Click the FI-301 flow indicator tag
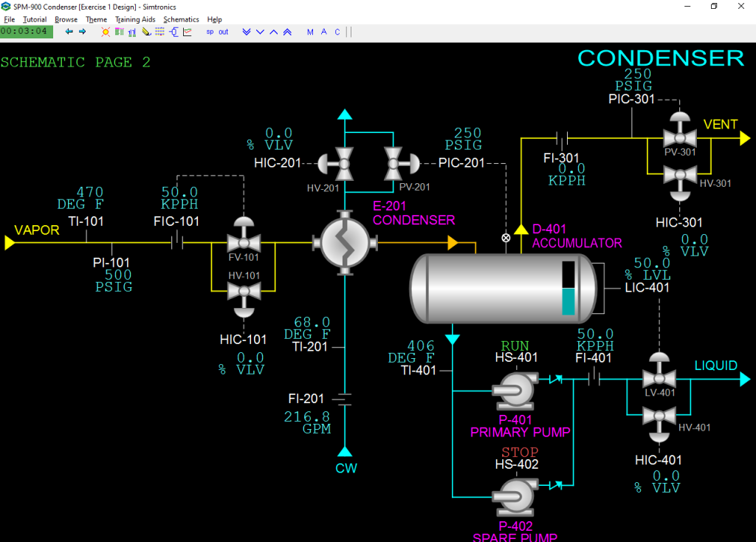Viewport: 756px width, 542px height. [561, 158]
